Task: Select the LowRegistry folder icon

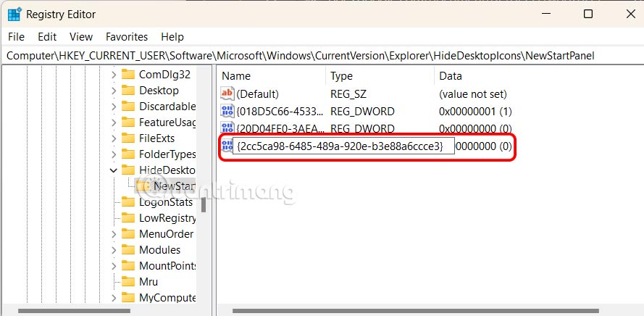Action: click(x=128, y=217)
